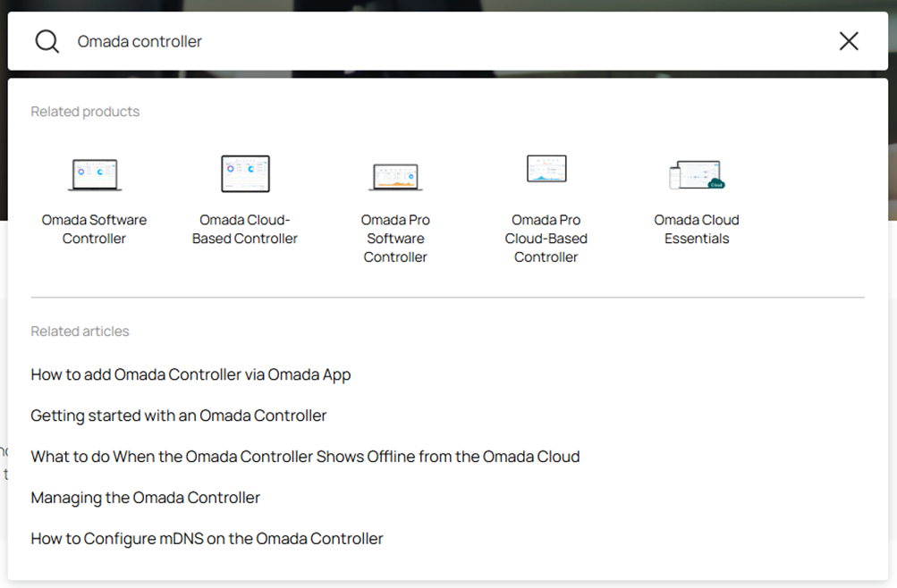Image resolution: width=897 pixels, height=588 pixels.
Task: Open Omada Cloud Essentials product image
Action: pos(697,175)
